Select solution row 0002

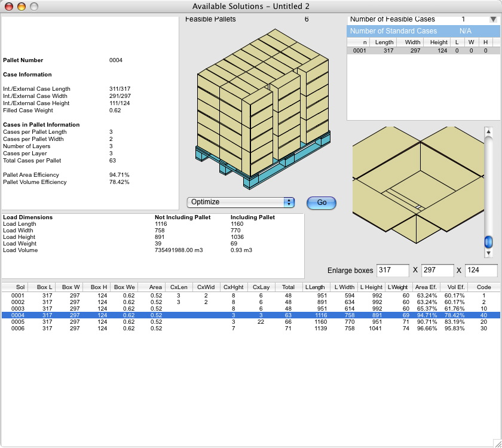pyautogui.click(x=250, y=302)
